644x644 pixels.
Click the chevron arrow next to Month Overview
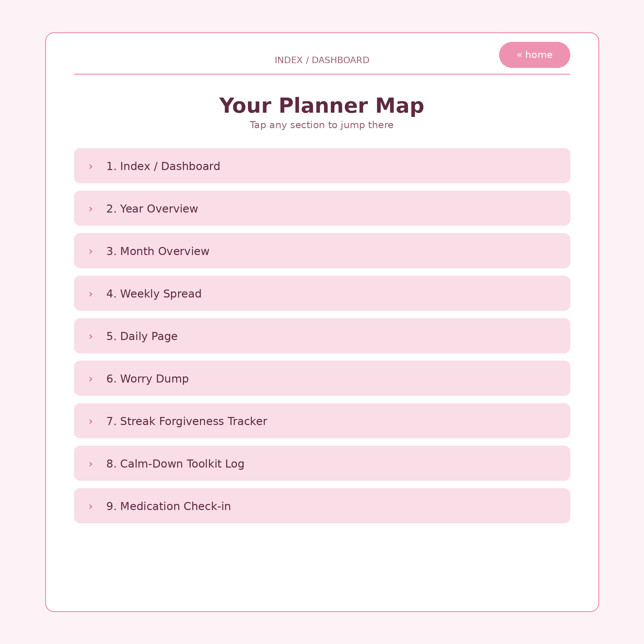click(91, 252)
